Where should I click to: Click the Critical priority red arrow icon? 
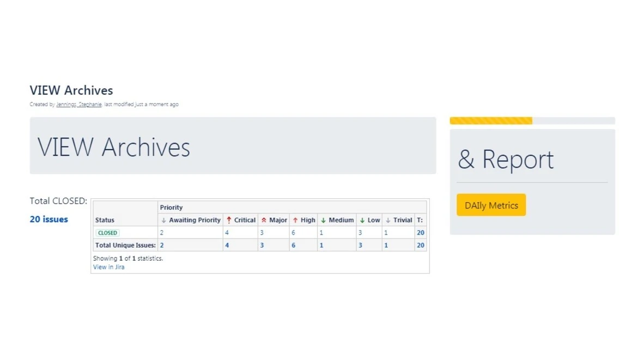229,220
